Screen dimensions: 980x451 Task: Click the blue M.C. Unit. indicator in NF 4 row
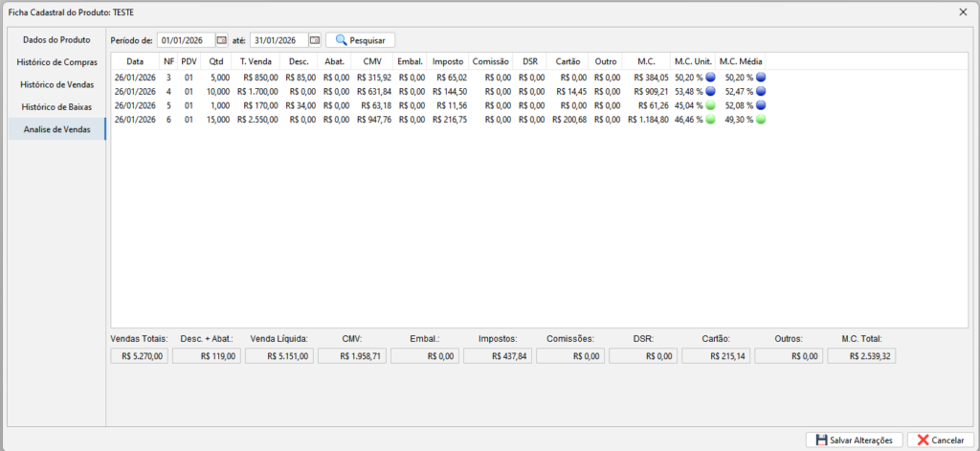tap(710, 91)
